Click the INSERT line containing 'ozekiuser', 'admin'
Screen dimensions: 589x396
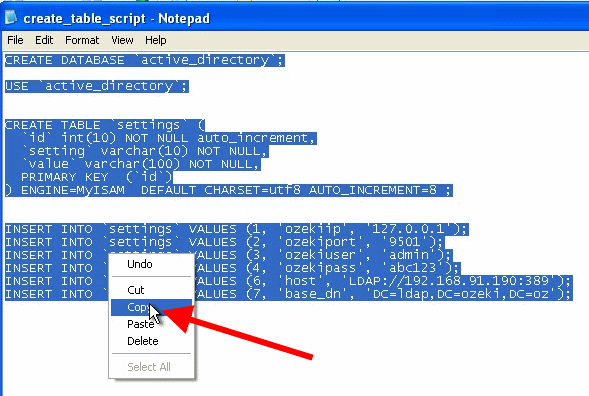(x=229, y=255)
